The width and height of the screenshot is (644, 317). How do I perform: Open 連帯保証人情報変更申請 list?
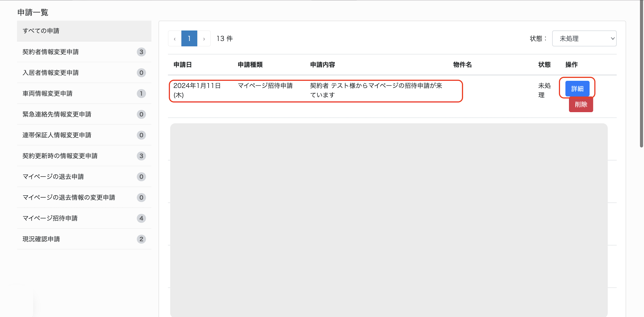(84, 135)
